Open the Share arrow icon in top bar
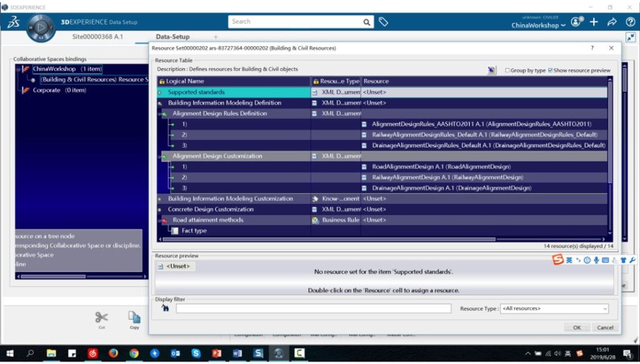Image resolution: width=640 pixels, height=364 pixels. click(612, 22)
